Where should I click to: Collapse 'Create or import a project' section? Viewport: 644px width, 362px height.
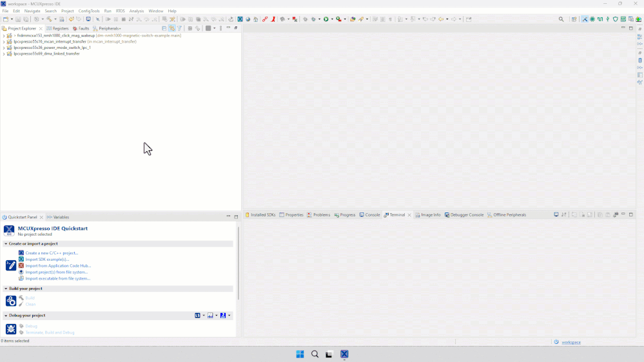point(6,243)
